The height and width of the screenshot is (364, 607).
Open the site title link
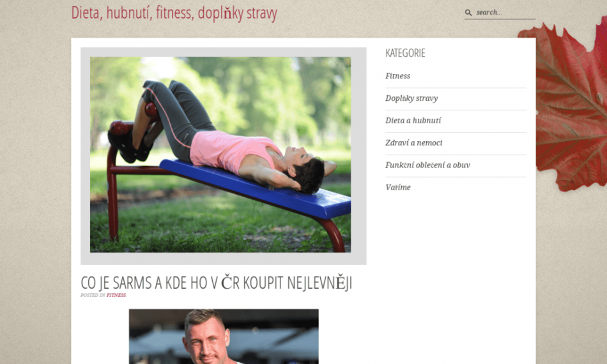click(x=174, y=13)
